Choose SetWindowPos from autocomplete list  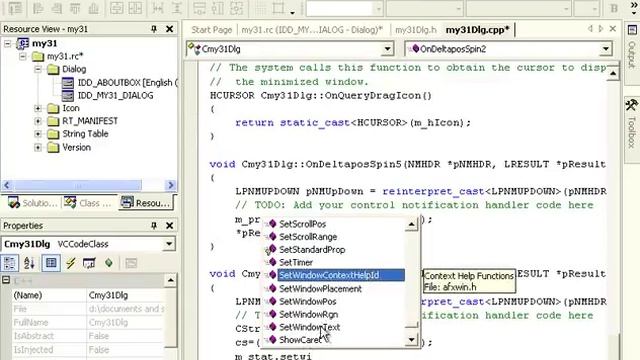click(308, 302)
